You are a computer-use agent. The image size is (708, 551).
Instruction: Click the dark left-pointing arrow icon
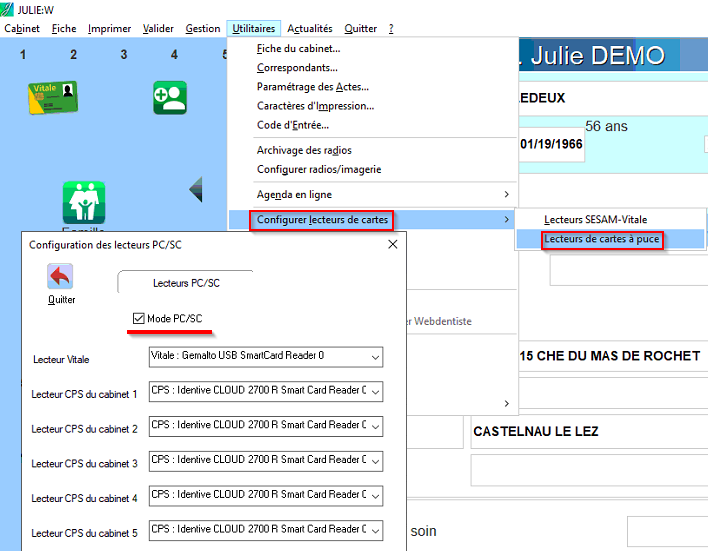(x=196, y=189)
